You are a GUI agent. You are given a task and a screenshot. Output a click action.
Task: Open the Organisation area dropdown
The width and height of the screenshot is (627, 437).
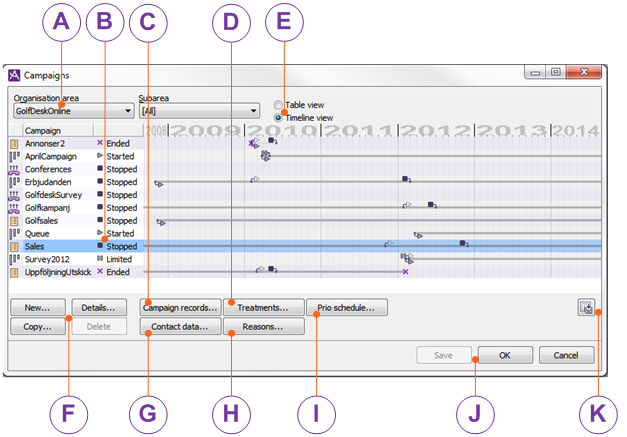(x=73, y=112)
